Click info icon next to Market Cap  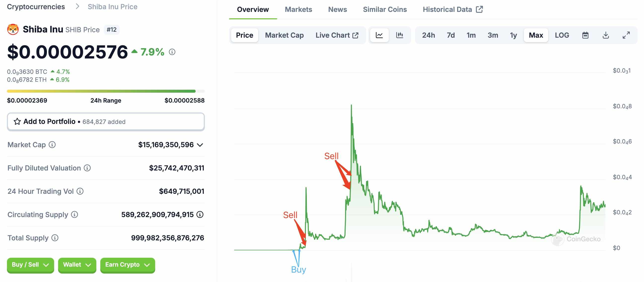click(x=52, y=145)
